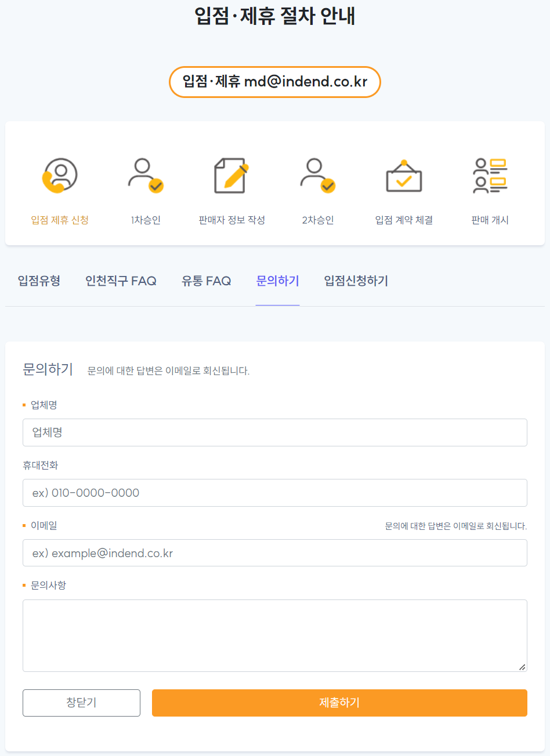Click the 1차승인 step label
This screenshot has height=756, width=550.
tap(146, 220)
